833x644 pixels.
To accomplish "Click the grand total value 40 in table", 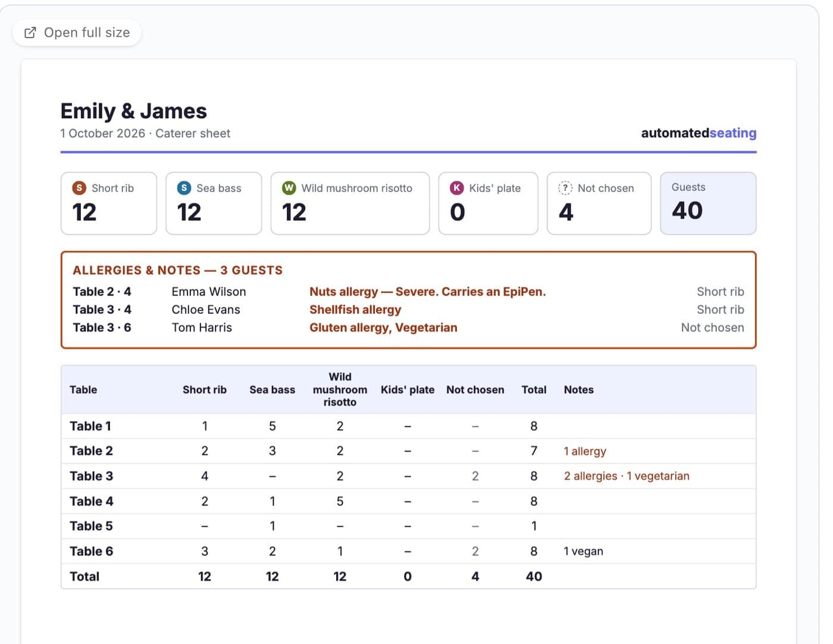I will coord(534,576).
